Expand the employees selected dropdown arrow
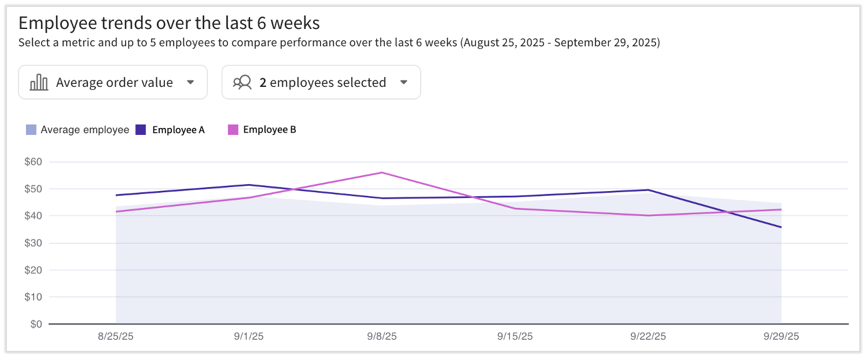 tap(404, 82)
